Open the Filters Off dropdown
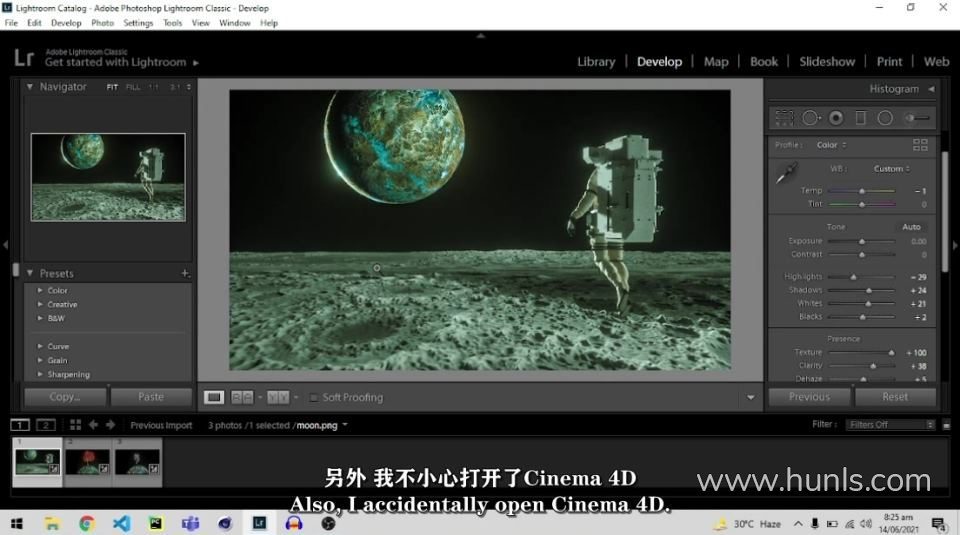The height and width of the screenshot is (535, 960). point(891,424)
